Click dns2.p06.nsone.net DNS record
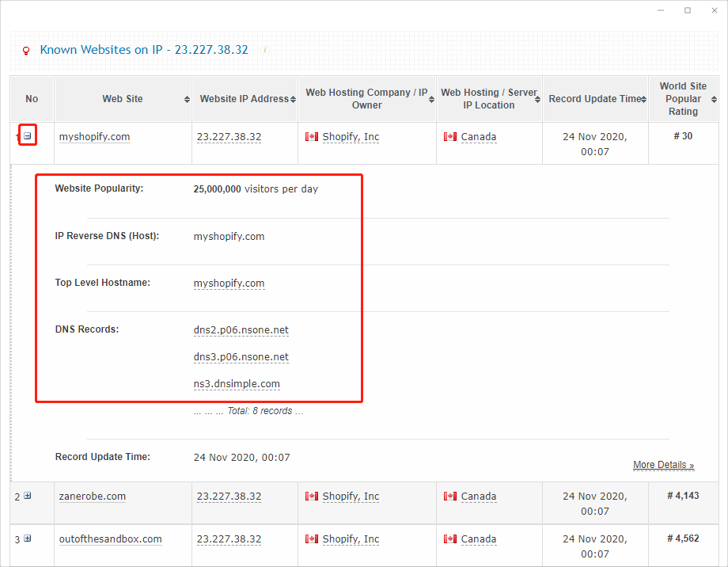The height and width of the screenshot is (567, 728). tap(241, 330)
